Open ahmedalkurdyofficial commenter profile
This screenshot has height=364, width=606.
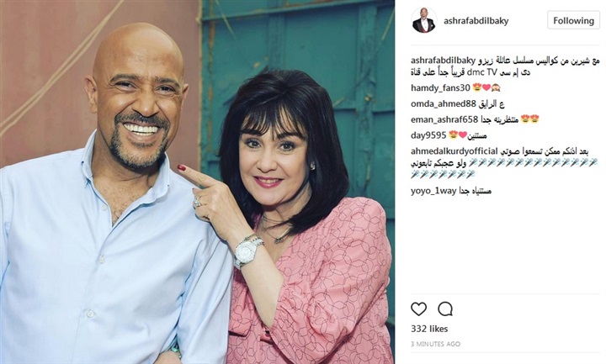(x=454, y=151)
